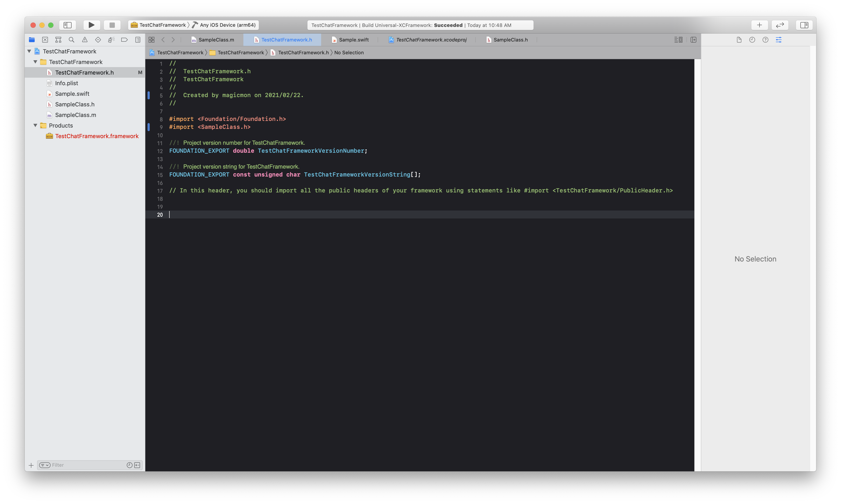The width and height of the screenshot is (841, 504).
Task: Collapse the Products folder
Action: 35,125
